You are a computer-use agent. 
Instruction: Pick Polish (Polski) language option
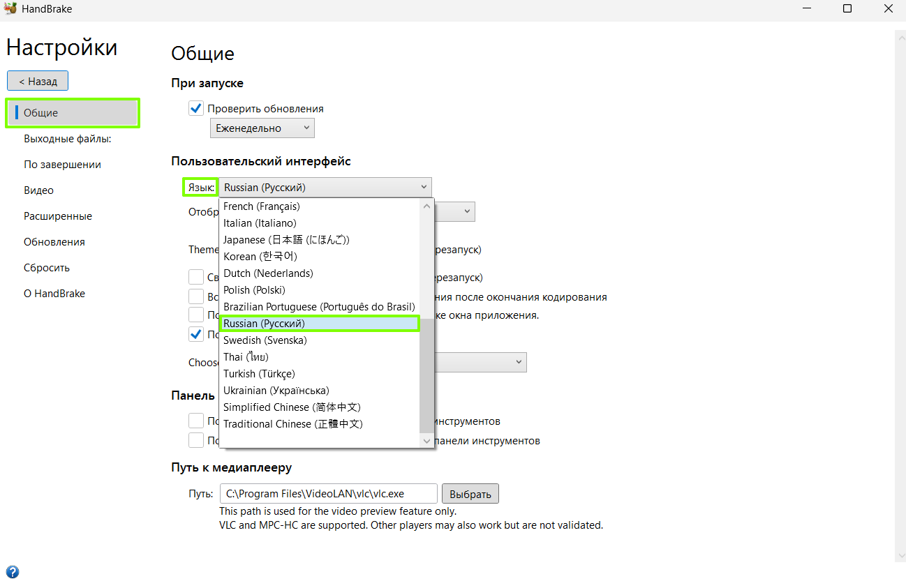pos(321,290)
